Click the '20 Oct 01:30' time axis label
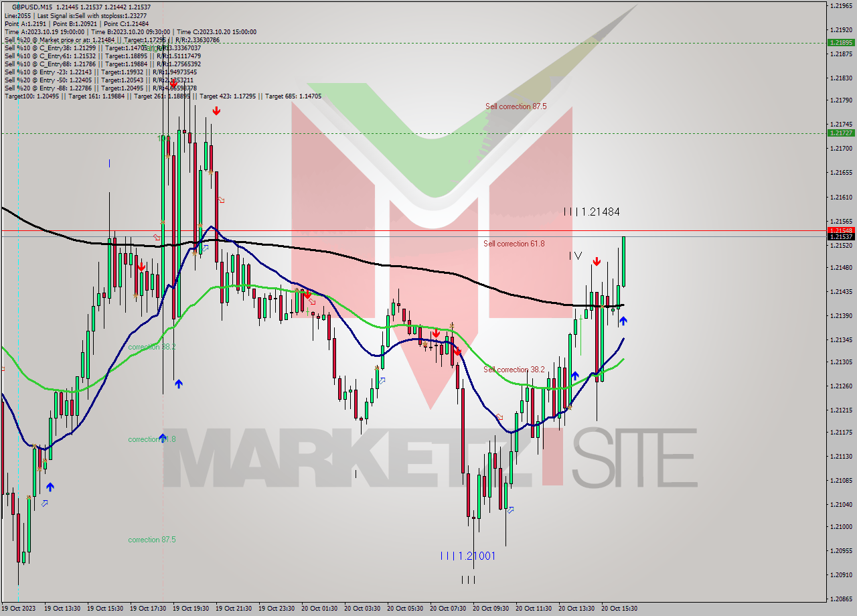The image size is (857, 616). 320,609
